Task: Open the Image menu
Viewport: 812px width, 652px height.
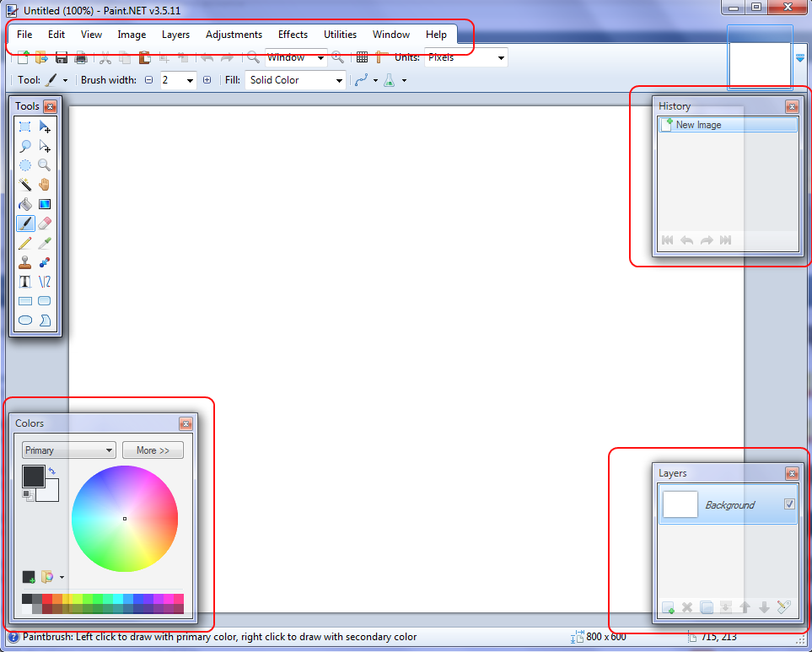Action: 132,35
